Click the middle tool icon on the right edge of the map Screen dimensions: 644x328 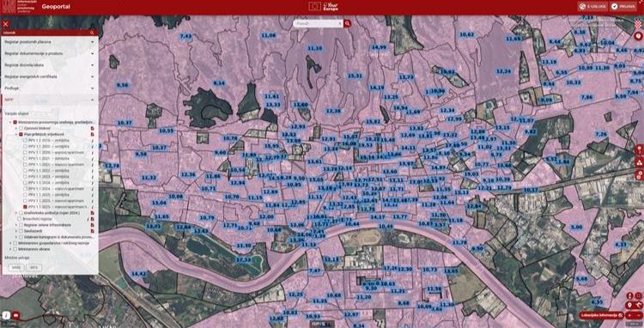pyautogui.click(x=639, y=162)
